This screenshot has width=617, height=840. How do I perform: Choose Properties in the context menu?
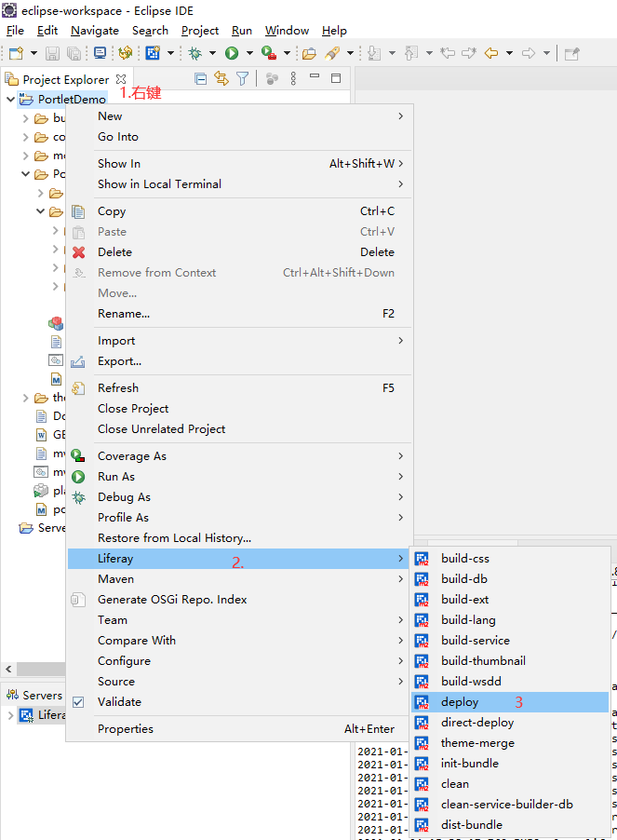(240, 729)
